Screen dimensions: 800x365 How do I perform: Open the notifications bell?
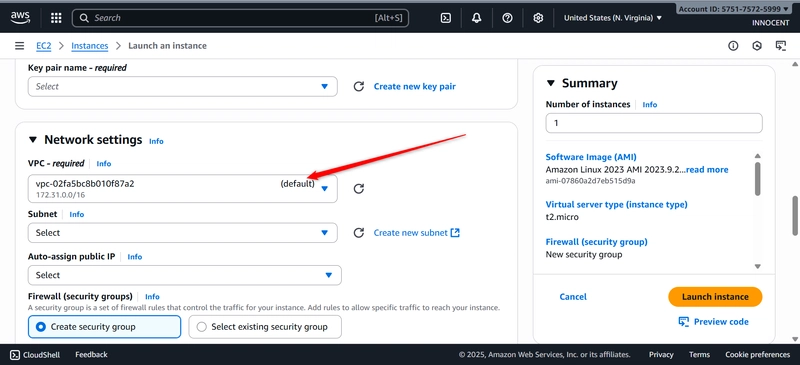(x=477, y=18)
